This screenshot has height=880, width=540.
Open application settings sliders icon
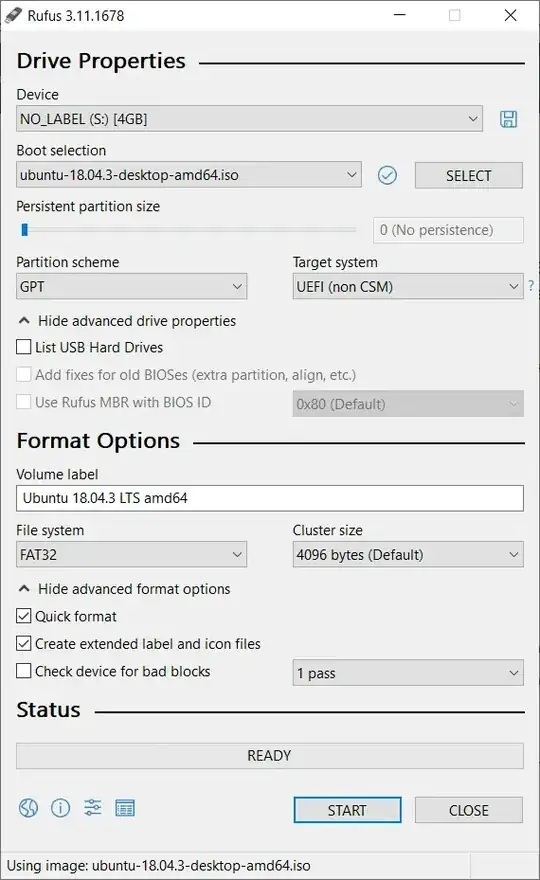[x=93, y=808]
